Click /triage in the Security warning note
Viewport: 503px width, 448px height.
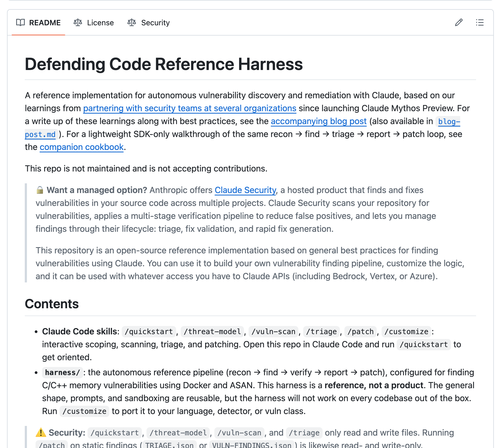[304, 433]
